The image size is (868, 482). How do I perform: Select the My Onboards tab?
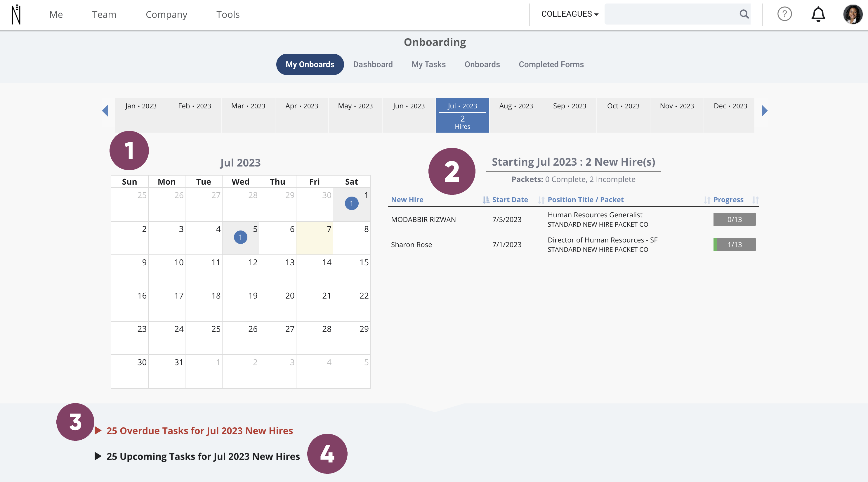(x=310, y=64)
